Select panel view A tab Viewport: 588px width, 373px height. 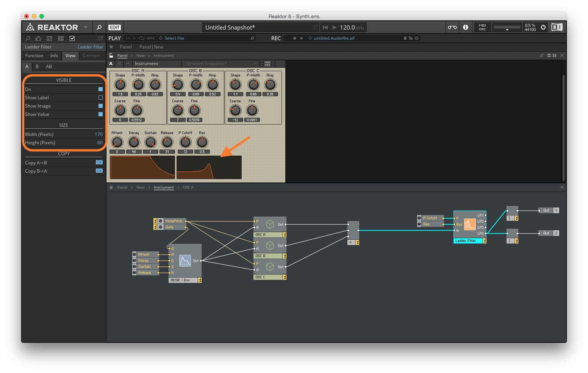(x=27, y=67)
